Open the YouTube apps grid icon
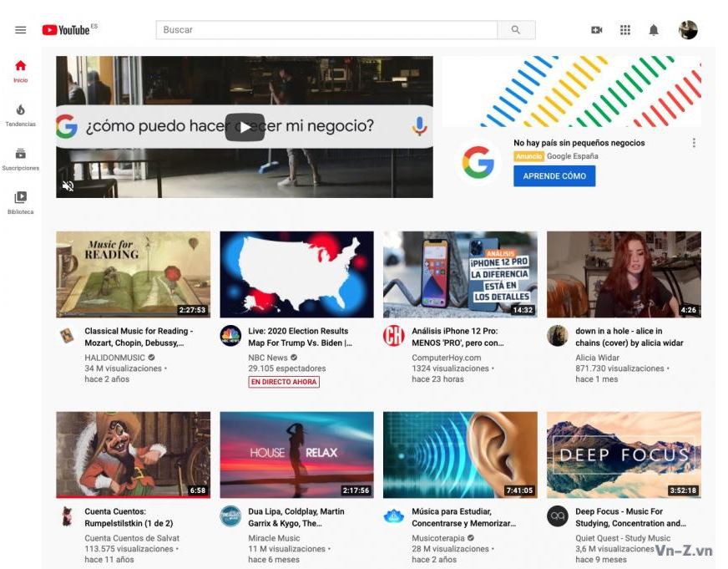728x569 pixels. click(x=625, y=30)
